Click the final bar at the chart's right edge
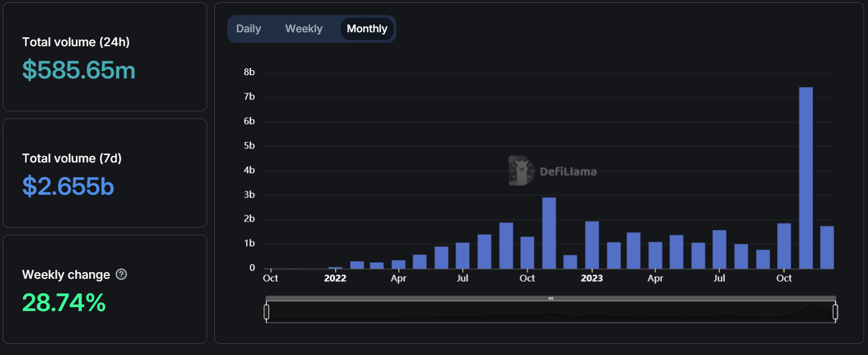Viewport: 868px width, 355px height. point(827,248)
